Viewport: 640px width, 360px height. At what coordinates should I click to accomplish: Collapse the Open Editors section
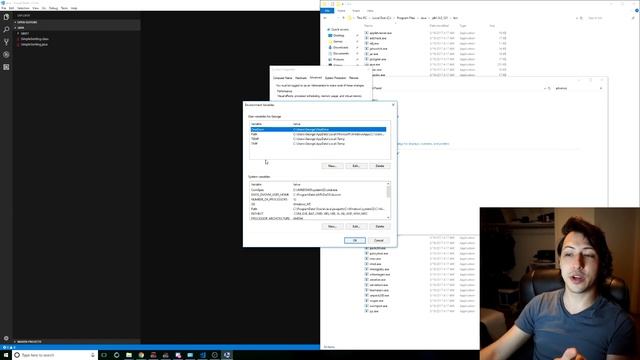[x=77, y=22]
